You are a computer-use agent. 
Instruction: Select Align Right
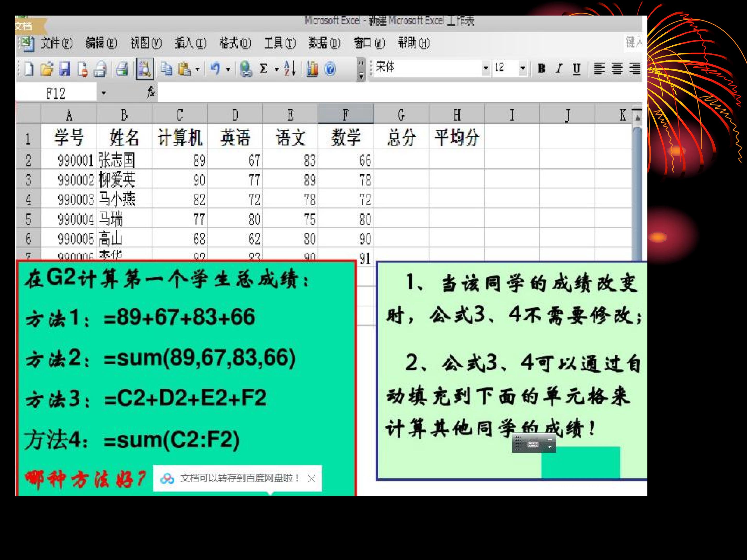tap(635, 69)
